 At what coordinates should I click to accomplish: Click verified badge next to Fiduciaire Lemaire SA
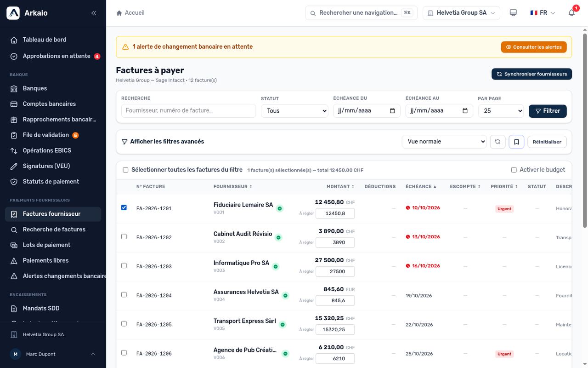coord(280,208)
